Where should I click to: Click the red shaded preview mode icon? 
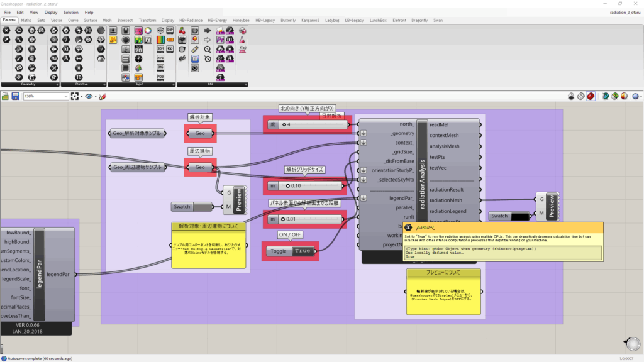pyautogui.click(x=591, y=96)
